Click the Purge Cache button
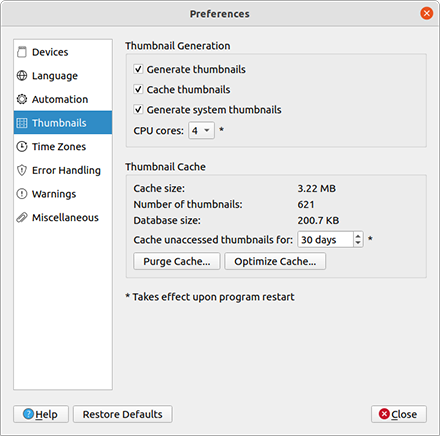This screenshot has height=436, width=440. pos(177,261)
